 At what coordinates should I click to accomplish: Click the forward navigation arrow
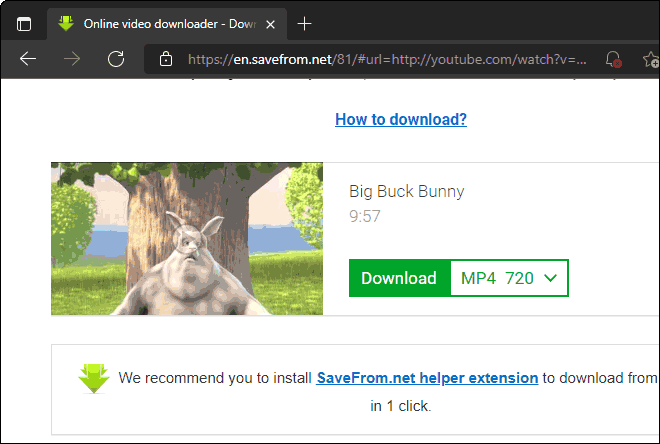point(72,59)
